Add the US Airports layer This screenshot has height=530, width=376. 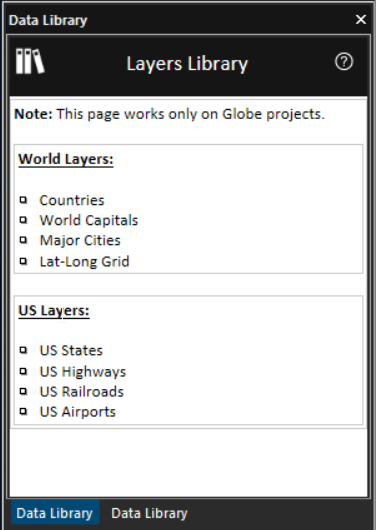click(77, 412)
